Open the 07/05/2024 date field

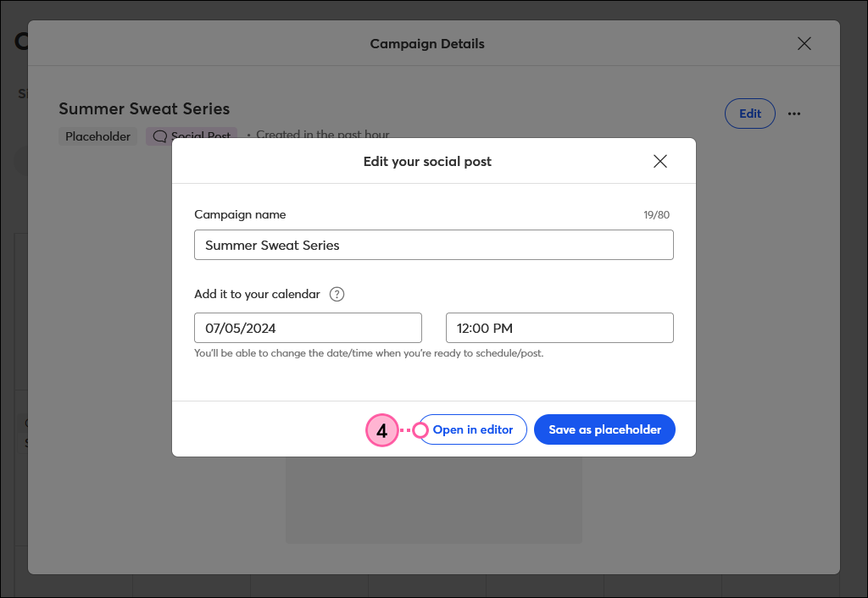click(308, 328)
